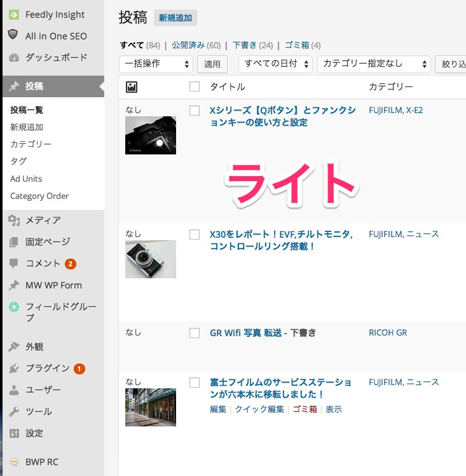Open タグ submenu item
466x476 pixels.
click(x=18, y=161)
